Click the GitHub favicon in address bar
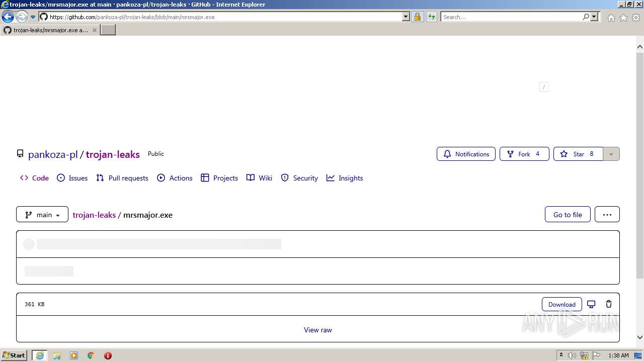The width and height of the screenshot is (644, 362). (x=43, y=17)
